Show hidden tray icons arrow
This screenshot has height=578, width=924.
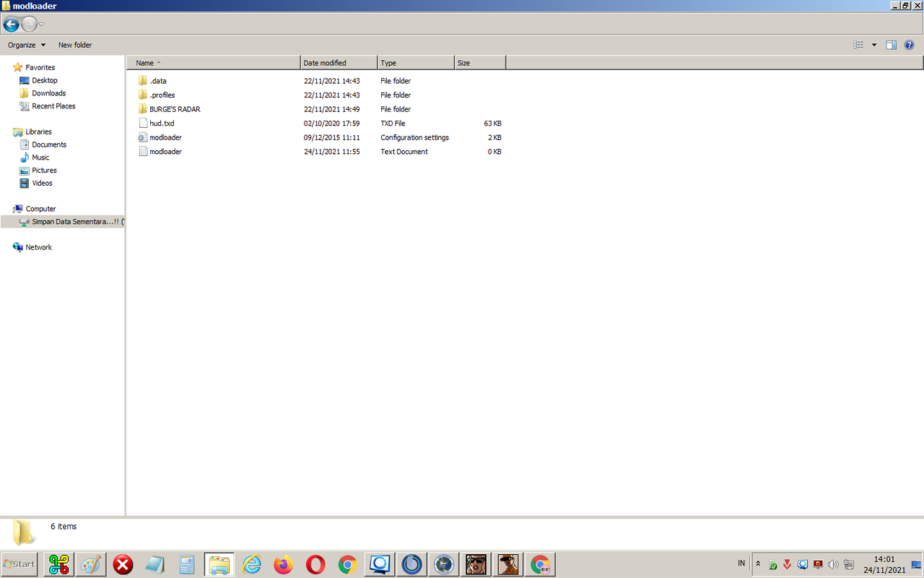[758, 564]
